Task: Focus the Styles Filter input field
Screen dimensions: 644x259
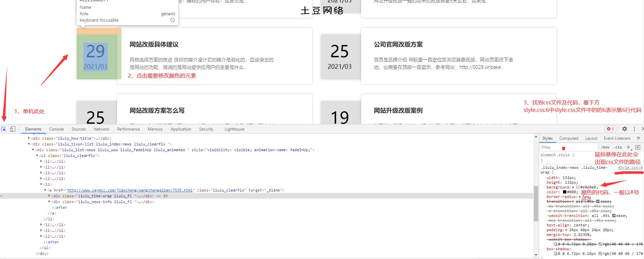Action: pyautogui.click(x=569, y=147)
